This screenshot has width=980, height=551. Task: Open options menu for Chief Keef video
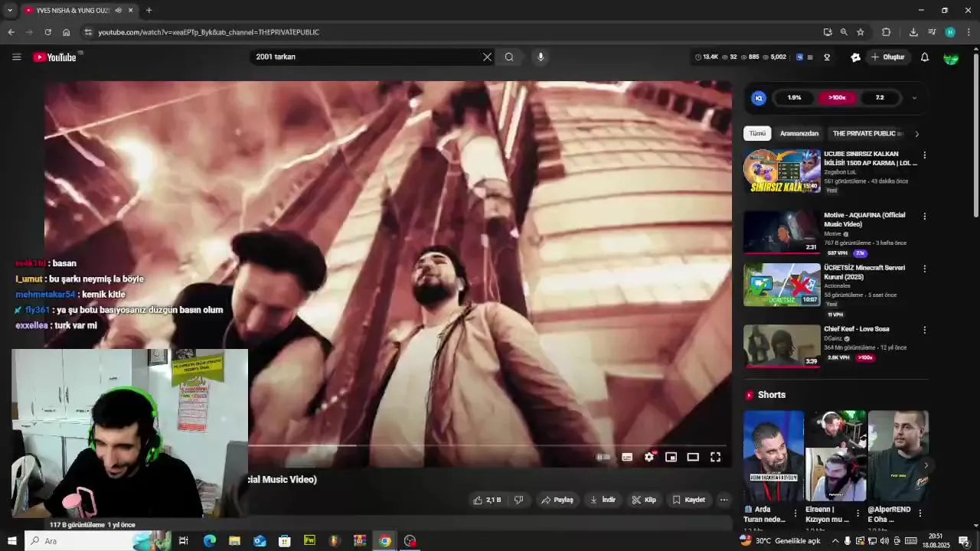(x=924, y=330)
